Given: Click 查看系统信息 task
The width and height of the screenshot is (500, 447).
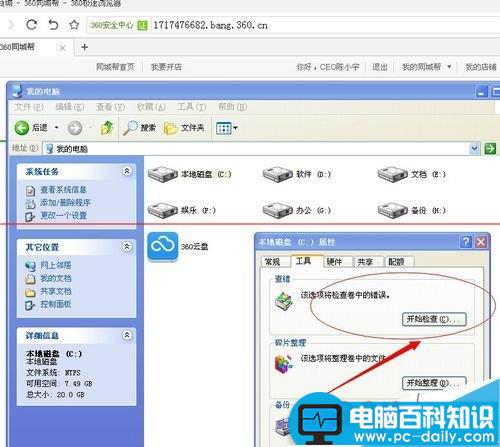Looking at the screenshot, I should (63, 190).
